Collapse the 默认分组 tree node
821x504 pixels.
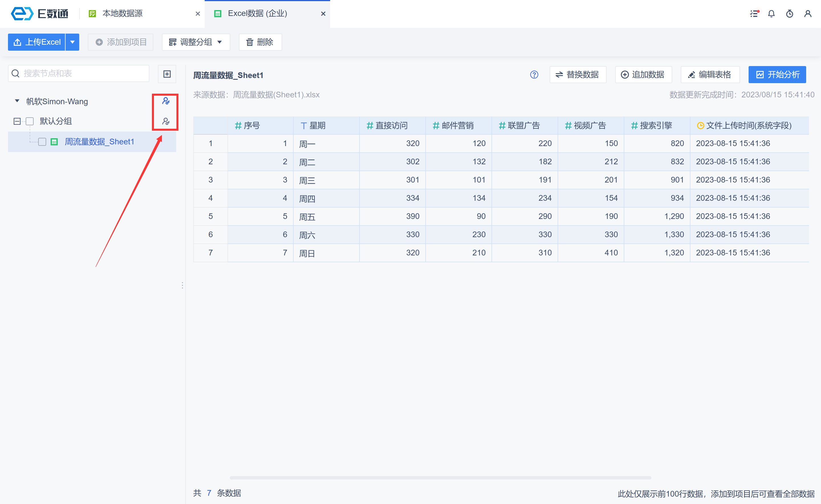pos(17,121)
